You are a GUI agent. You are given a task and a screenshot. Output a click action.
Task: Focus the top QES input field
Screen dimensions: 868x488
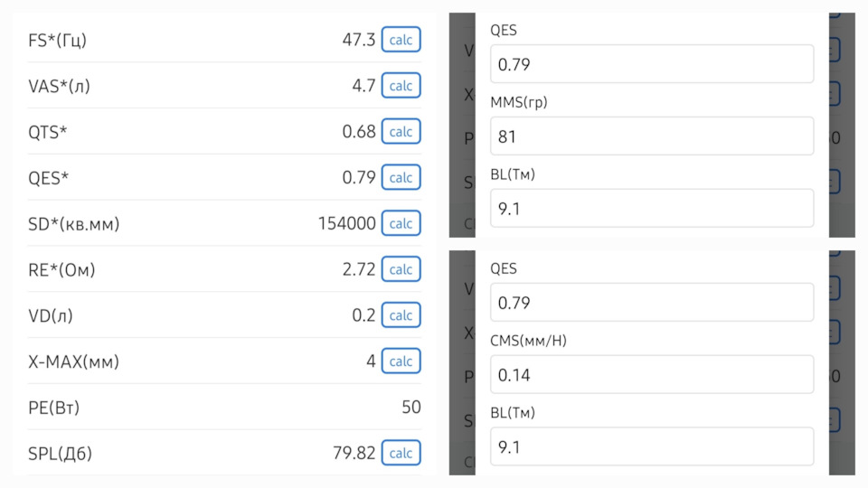[651, 64]
